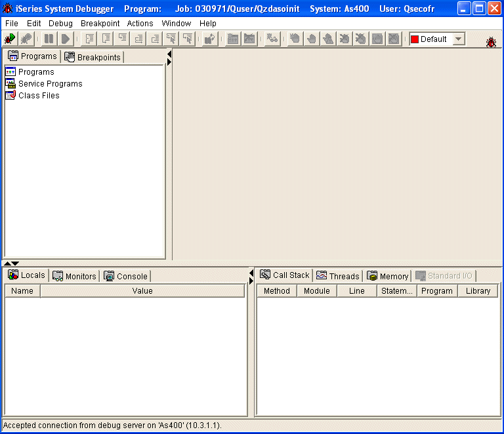
Task: Click the Value column header
Action: 142,291
